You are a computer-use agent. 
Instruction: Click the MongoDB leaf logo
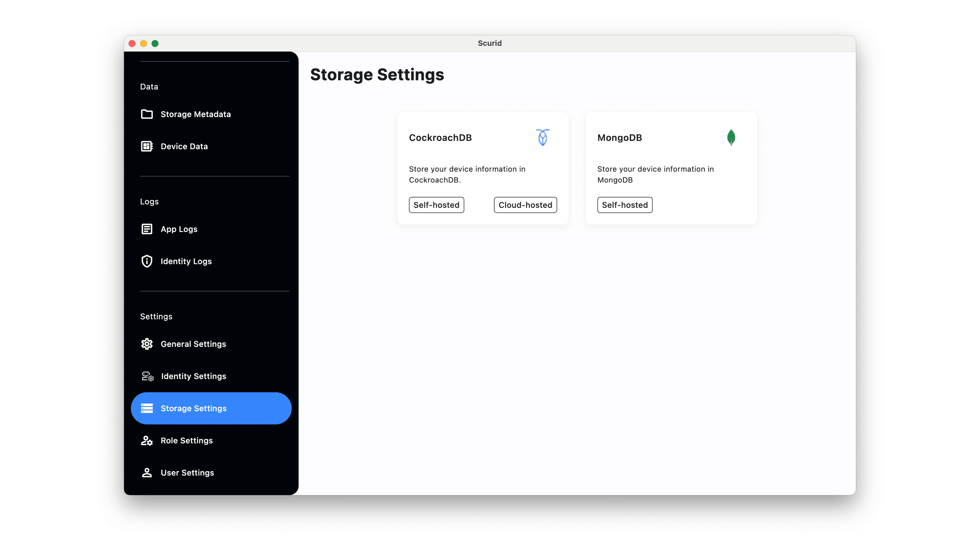731,137
